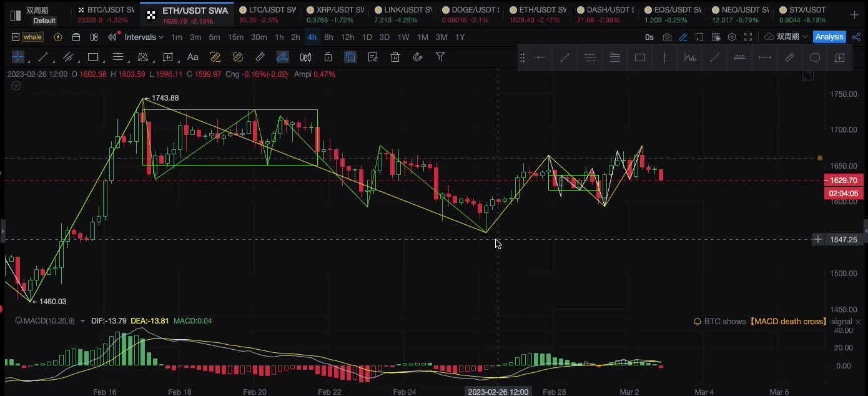This screenshot has height=396, width=868.
Task: Toggle the lock drawings icon
Action: [328, 57]
